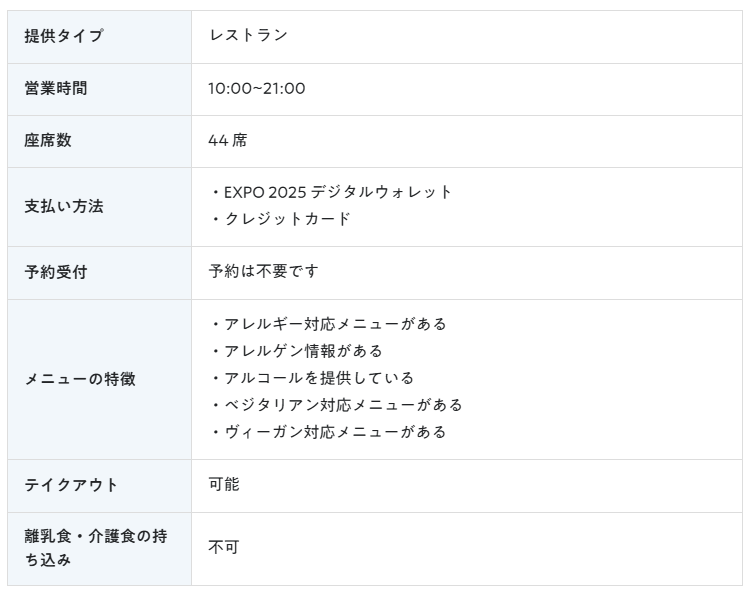
Task: Select the 可能 takeout value
Action: (224, 484)
